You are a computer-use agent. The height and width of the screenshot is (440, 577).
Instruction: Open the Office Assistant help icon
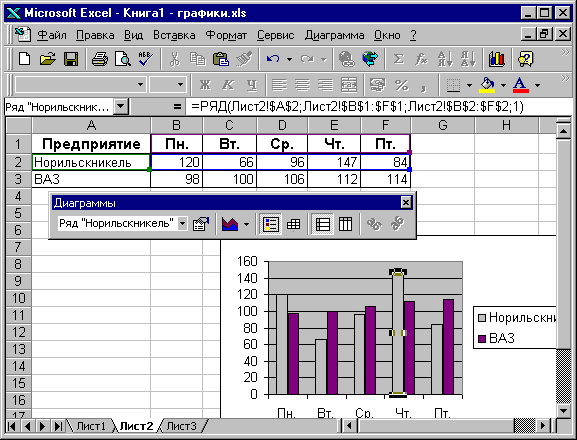coord(525,59)
